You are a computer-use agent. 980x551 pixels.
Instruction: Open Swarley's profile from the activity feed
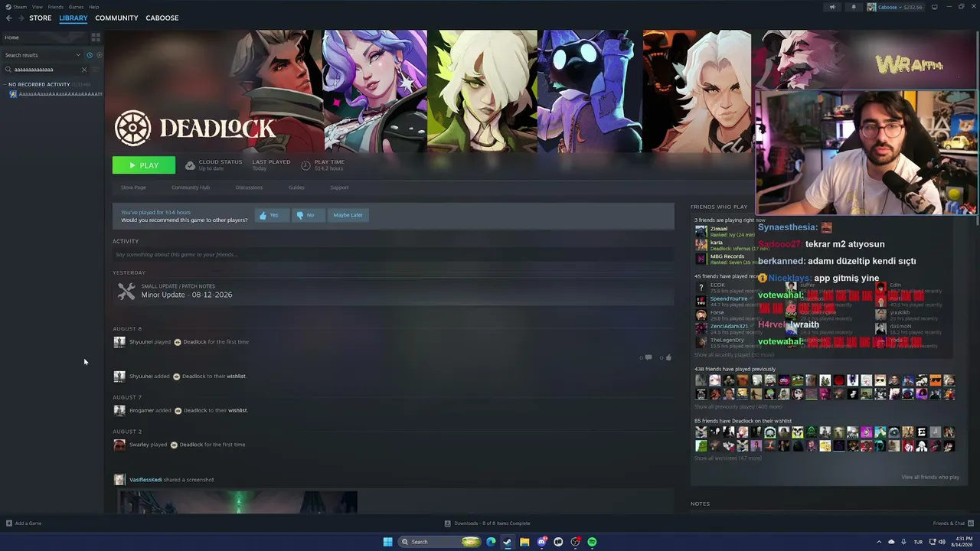pyautogui.click(x=139, y=445)
